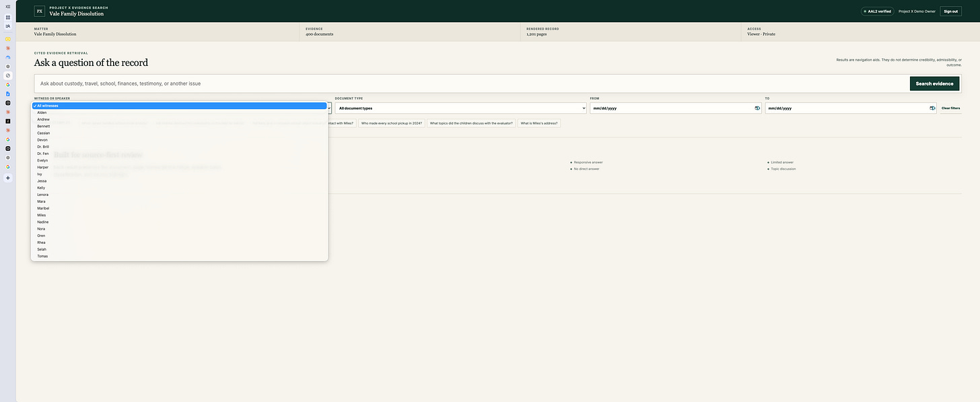Open the Document Type dropdown
The height and width of the screenshot is (402, 980).
(460, 108)
